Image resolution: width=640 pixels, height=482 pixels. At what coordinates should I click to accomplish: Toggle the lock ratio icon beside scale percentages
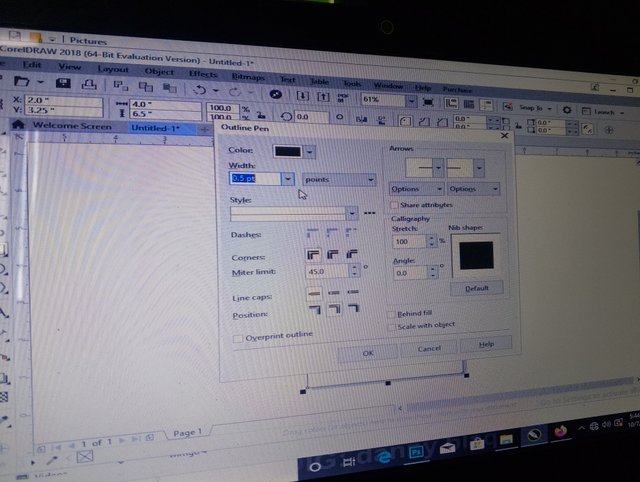coord(261,115)
